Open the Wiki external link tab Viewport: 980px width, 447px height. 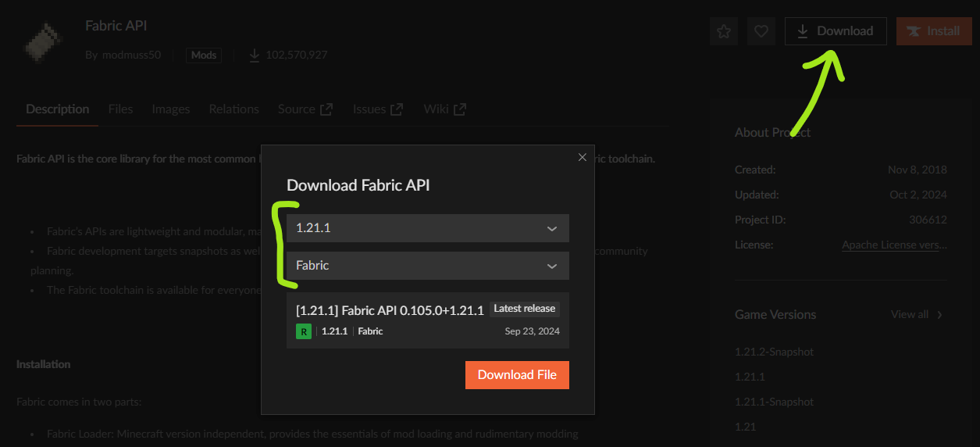point(444,109)
